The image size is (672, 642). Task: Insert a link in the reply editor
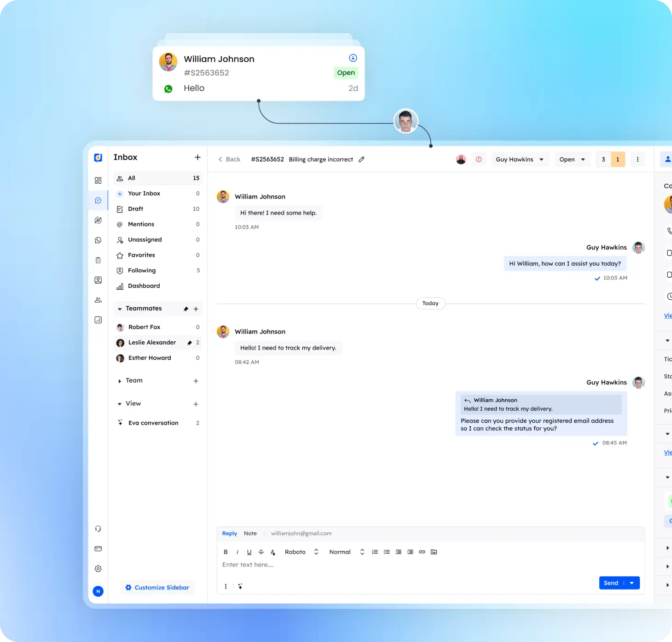(x=422, y=552)
